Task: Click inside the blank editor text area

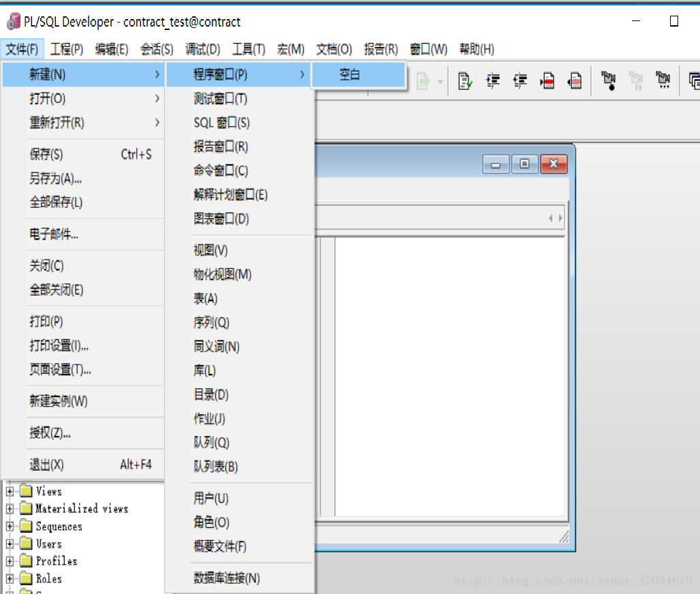Action: [x=450, y=377]
